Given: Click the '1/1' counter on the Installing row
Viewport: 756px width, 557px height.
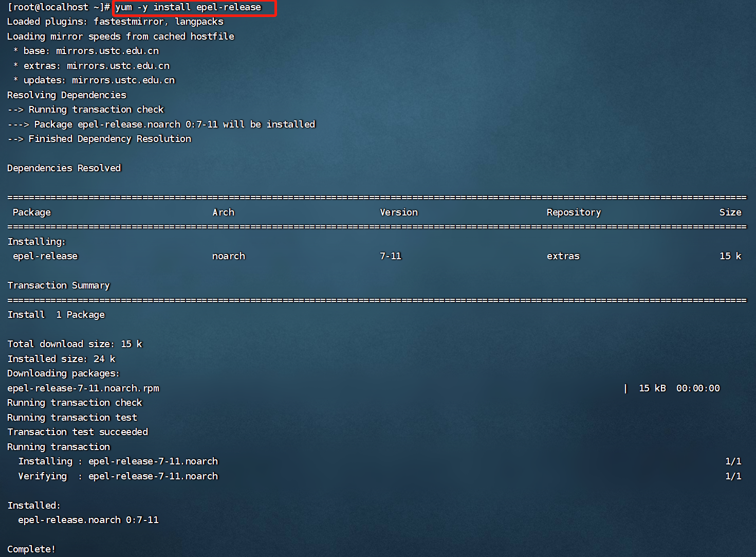Looking at the screenshot, I should tap(733, 461).
